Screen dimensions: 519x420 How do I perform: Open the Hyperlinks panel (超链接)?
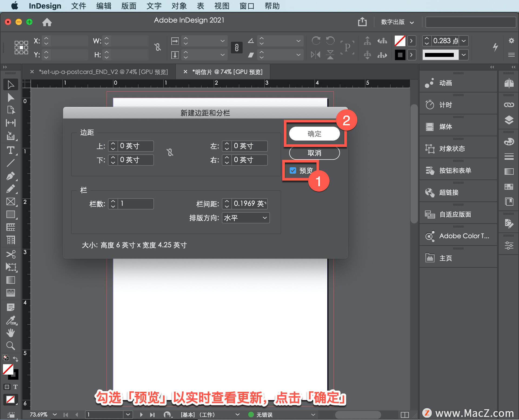[x=449, y=192]
